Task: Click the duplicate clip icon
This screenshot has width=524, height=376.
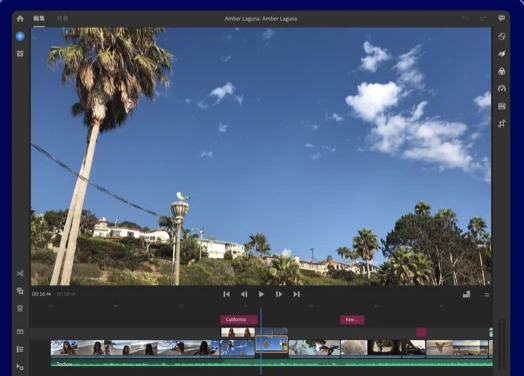Action: 20,291
